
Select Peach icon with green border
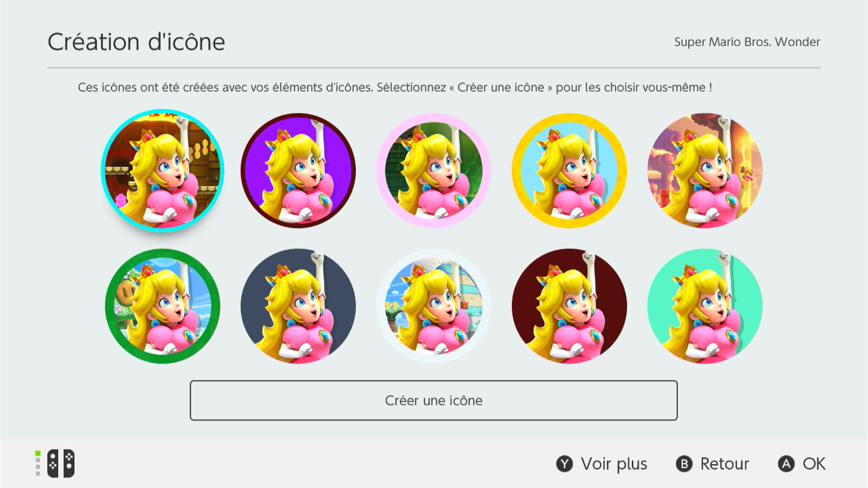pos(162,306)
